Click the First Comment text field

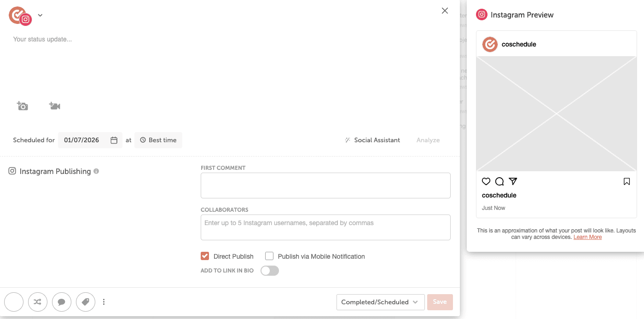click(x=325, y=186)
